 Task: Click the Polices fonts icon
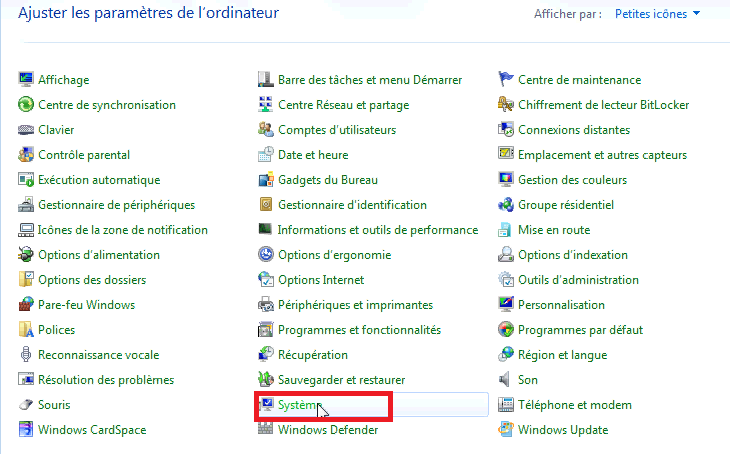26,330
